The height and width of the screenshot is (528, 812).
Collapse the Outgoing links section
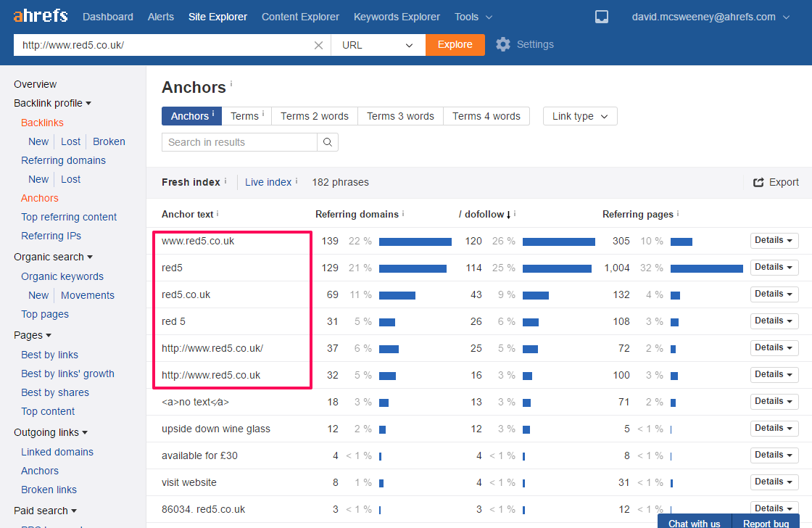click(x=51, y=433)
